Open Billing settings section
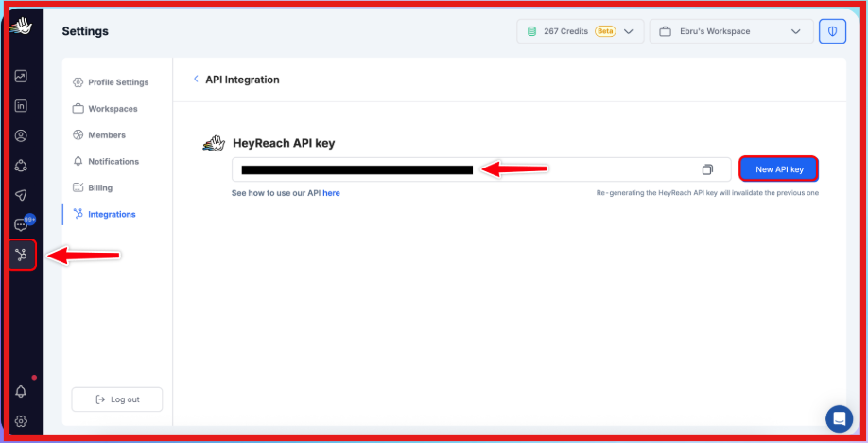 (93, 187)
